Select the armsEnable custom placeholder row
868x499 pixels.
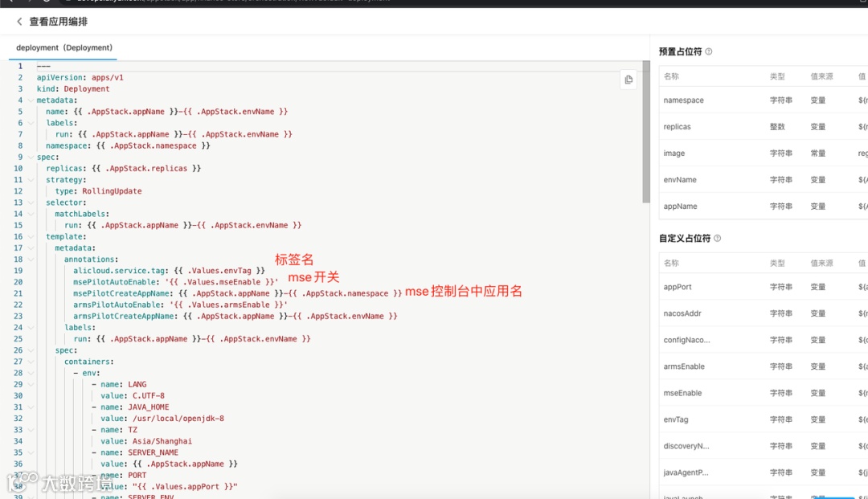[764, 366]
